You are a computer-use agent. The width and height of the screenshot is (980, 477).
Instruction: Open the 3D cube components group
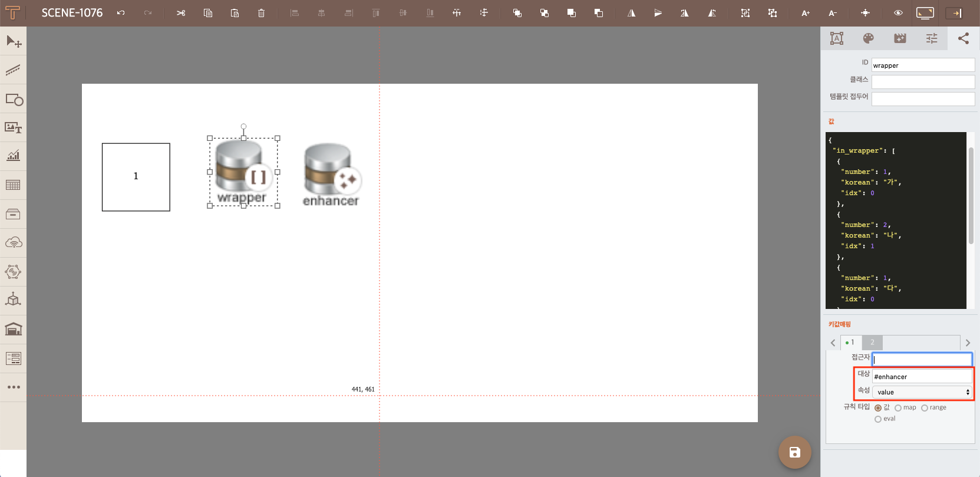(14, 300)
